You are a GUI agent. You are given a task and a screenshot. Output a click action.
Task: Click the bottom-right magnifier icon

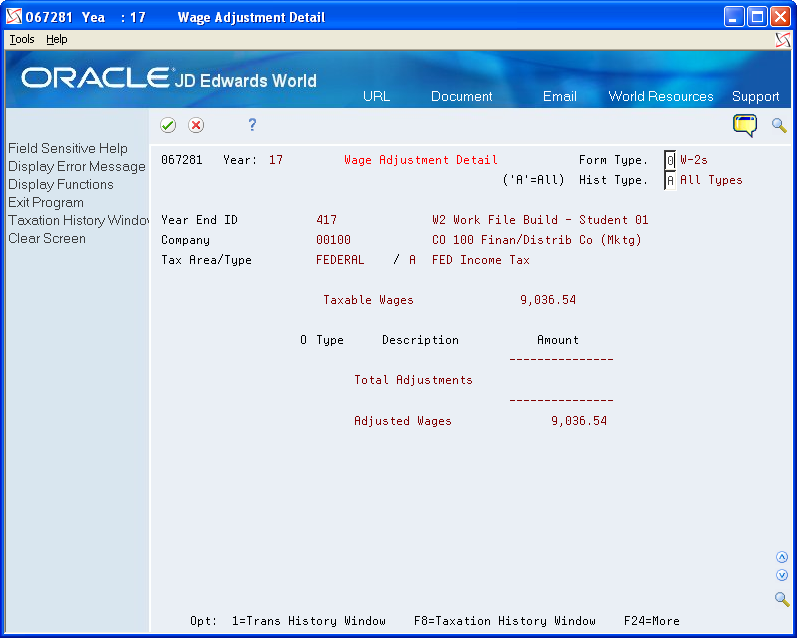pyautogui.click(x=782, y=598)
